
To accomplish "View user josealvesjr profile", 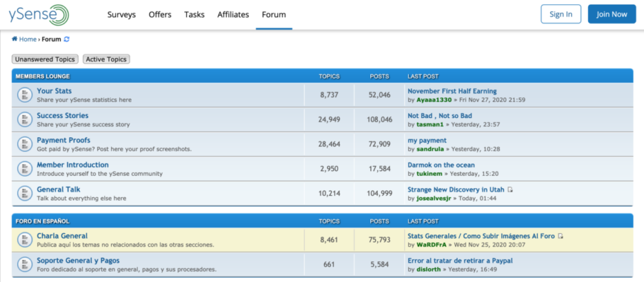I will tap(434, 199).
